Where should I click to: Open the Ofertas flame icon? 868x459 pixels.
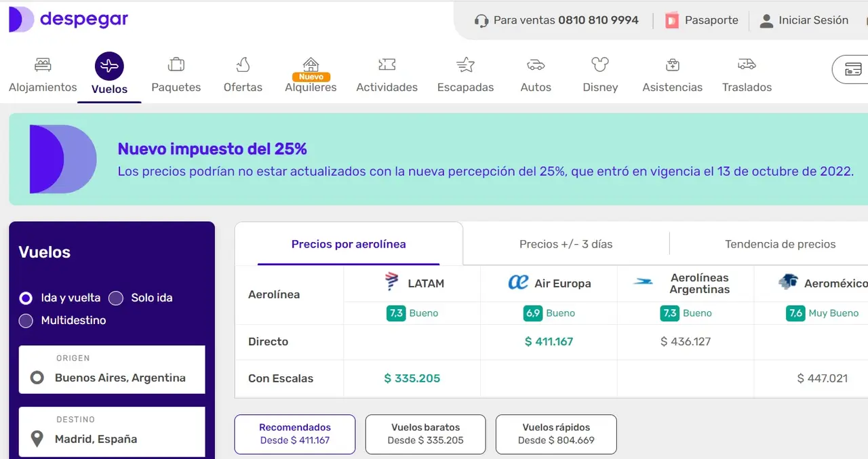pos(243,65)
